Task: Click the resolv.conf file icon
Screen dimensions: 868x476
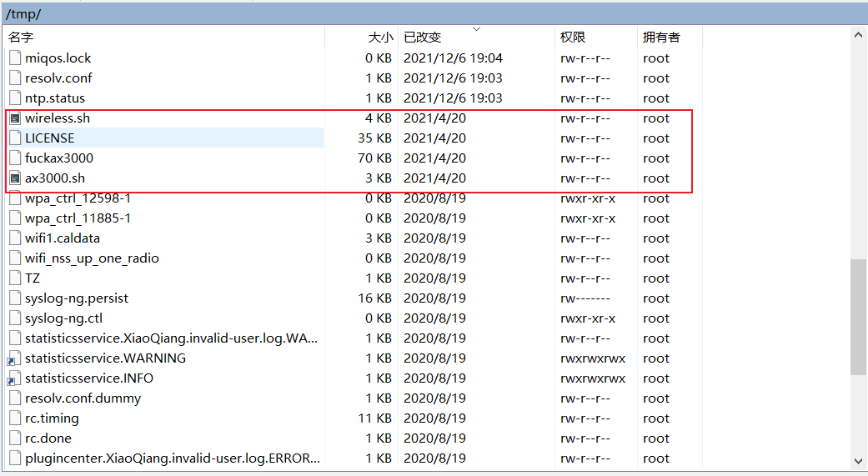Action: (x=16, y=78)
